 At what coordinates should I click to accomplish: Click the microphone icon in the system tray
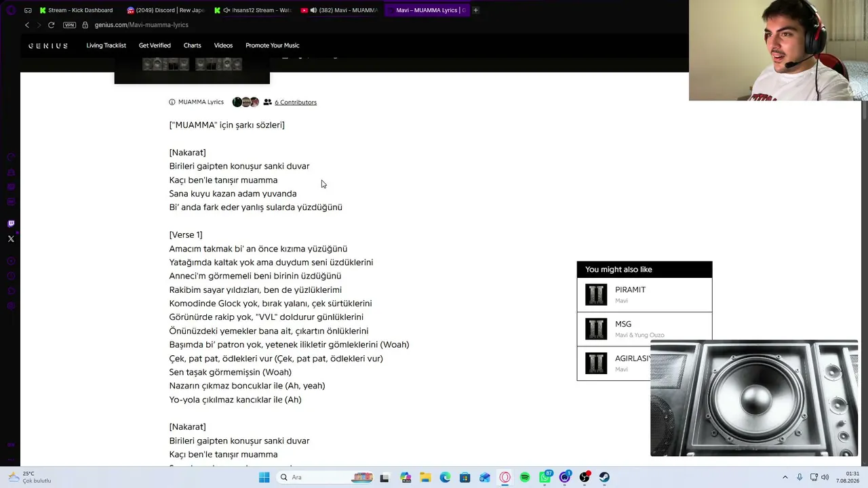coord(800,477)
